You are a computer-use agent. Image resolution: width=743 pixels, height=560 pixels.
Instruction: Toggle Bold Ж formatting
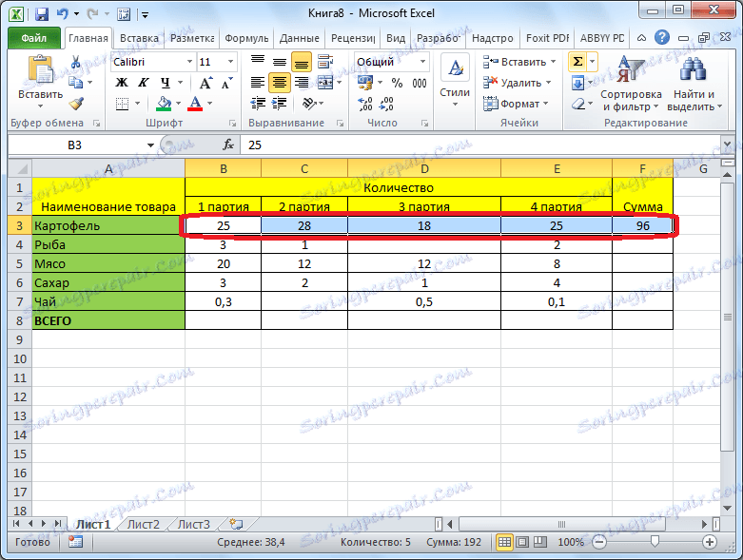122,83
